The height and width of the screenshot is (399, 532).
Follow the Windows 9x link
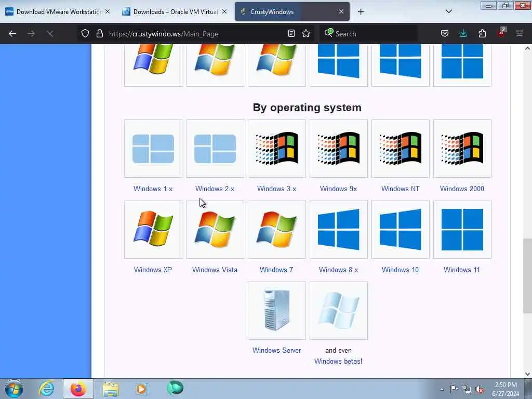[338, 189]
